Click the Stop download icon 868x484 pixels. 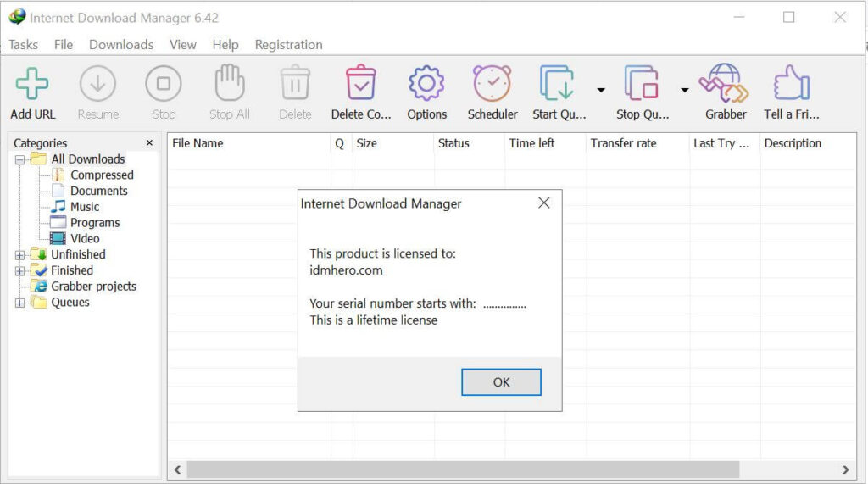pyautogui.click(x=164, y=84)
